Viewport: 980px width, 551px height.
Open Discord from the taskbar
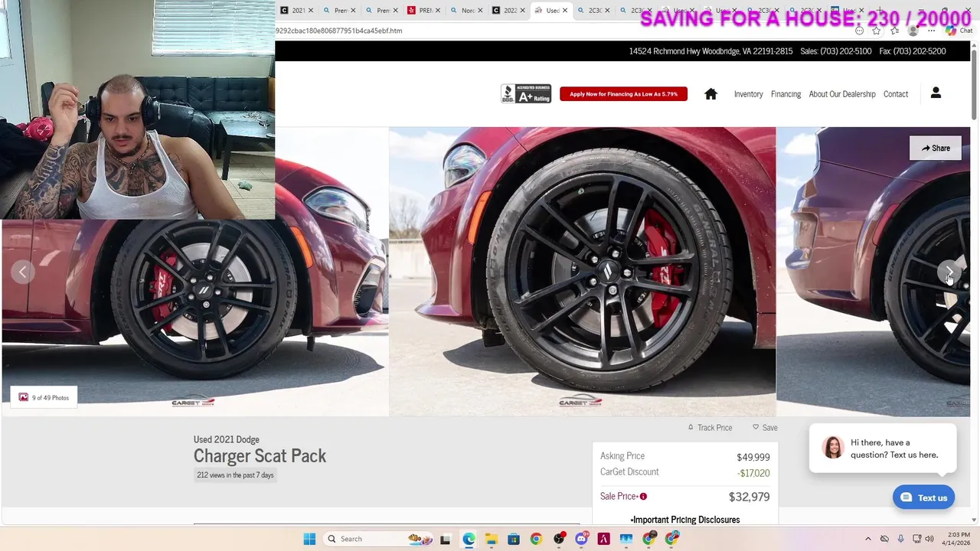[581, 539]
